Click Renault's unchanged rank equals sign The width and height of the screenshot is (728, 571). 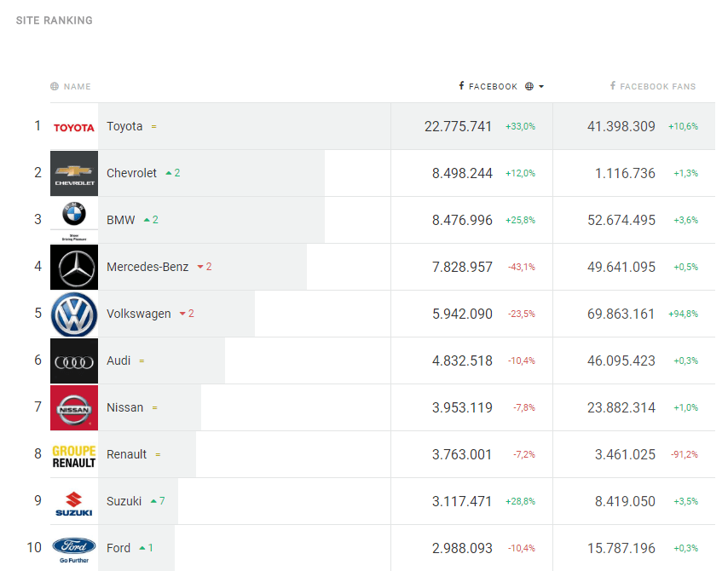(158, 454)
